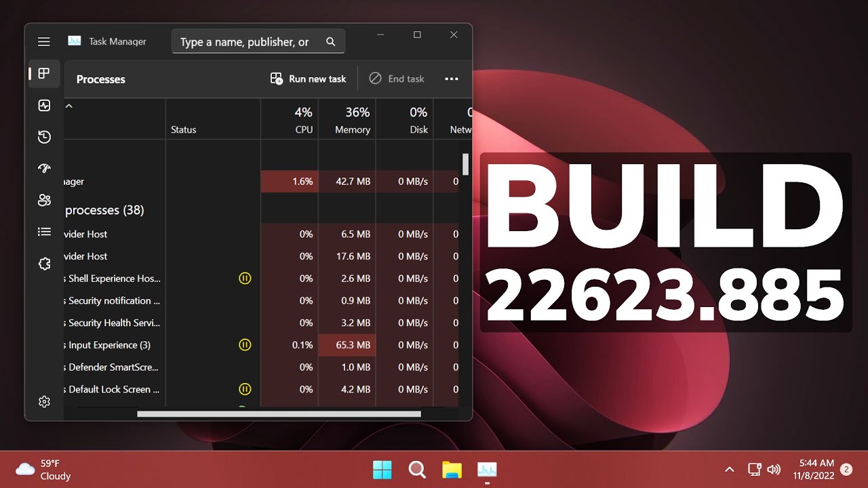Click the horizontal scrollbar at bottom of list
868x488 pixels.
pos(279,413)
